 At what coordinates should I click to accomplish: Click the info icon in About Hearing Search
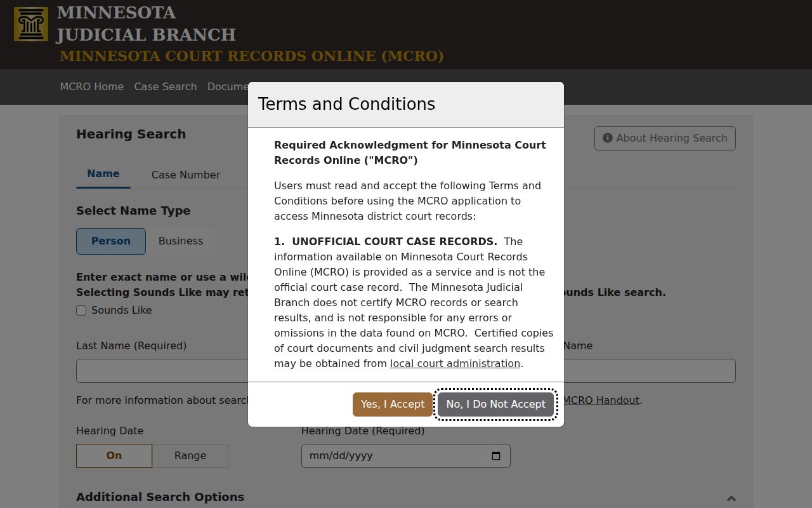point(608,138)
